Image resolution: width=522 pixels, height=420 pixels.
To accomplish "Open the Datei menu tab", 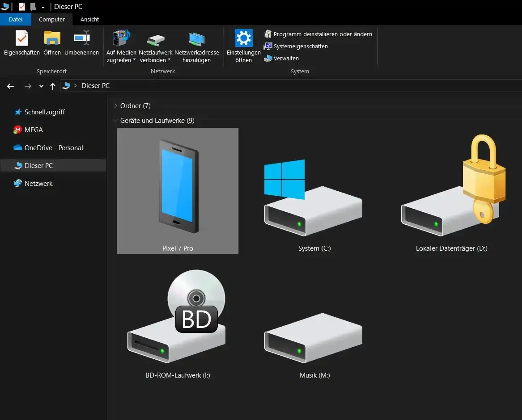I will 16,19.
